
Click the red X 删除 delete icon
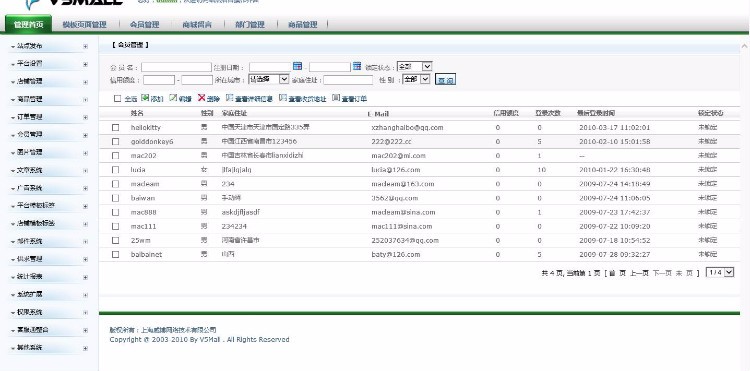coord(201,98)
